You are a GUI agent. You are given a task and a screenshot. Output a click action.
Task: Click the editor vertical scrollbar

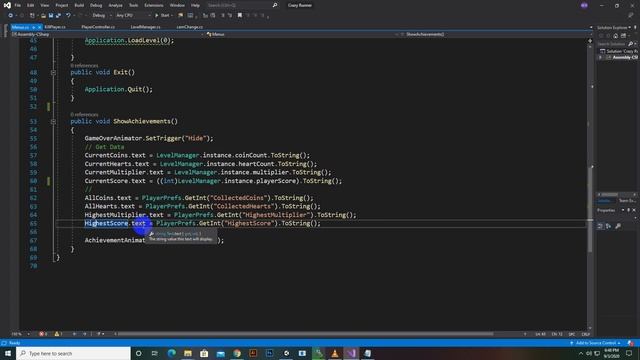pyautogui.click(x=590, y=186)
